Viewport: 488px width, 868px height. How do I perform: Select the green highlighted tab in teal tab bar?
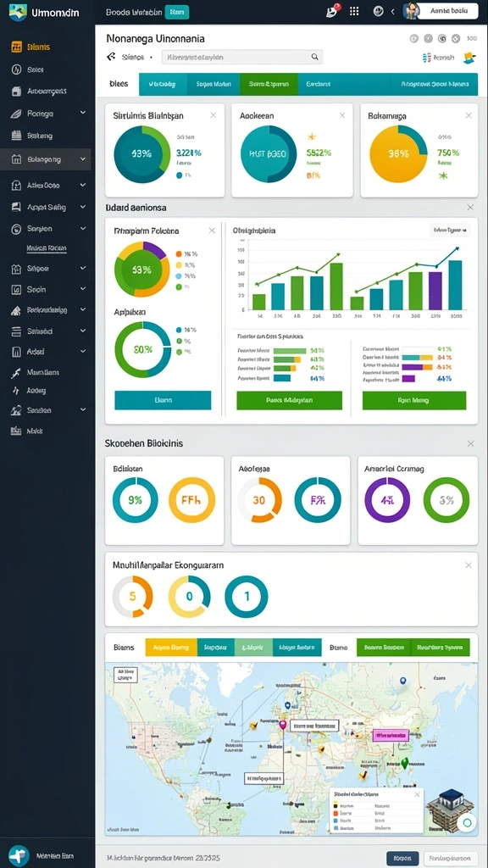click(269, 84)
